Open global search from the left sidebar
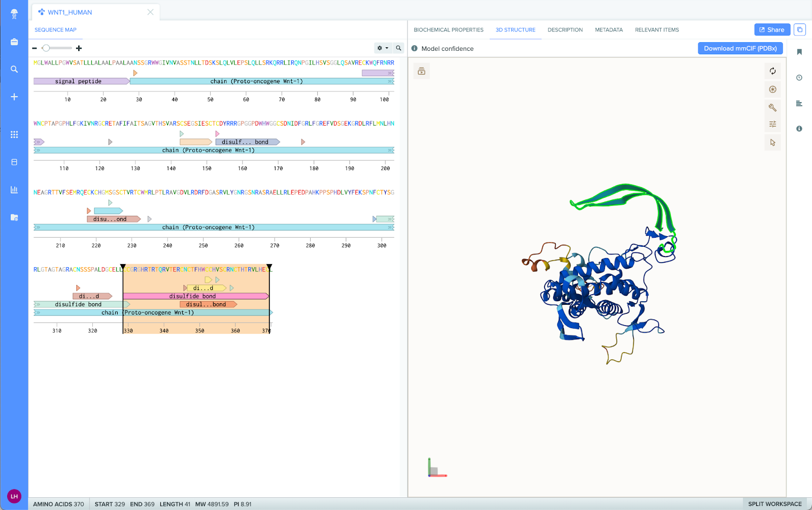Image resolution: width=812 pixels, height=510 pixels. 14,69
